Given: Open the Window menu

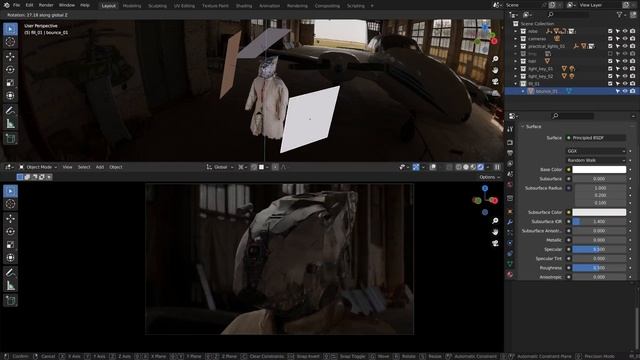Looking at the screenshot, I should [x=67, y=5].
